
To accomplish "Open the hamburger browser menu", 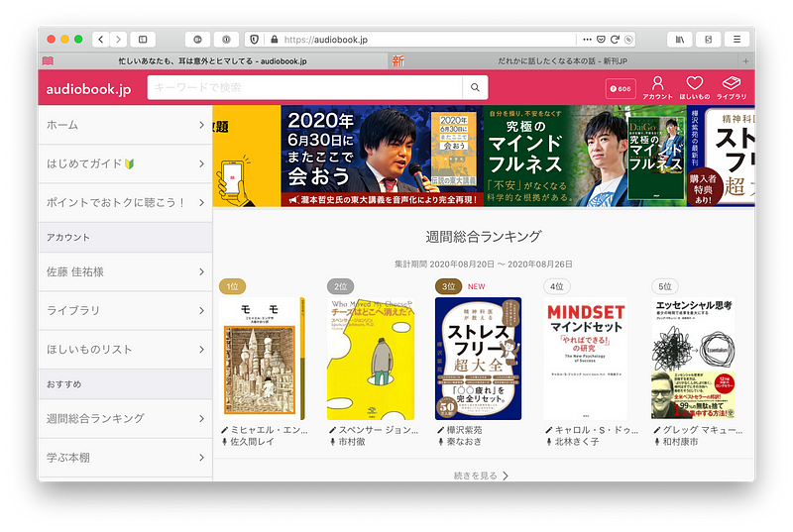I will (x=736, y=40).
